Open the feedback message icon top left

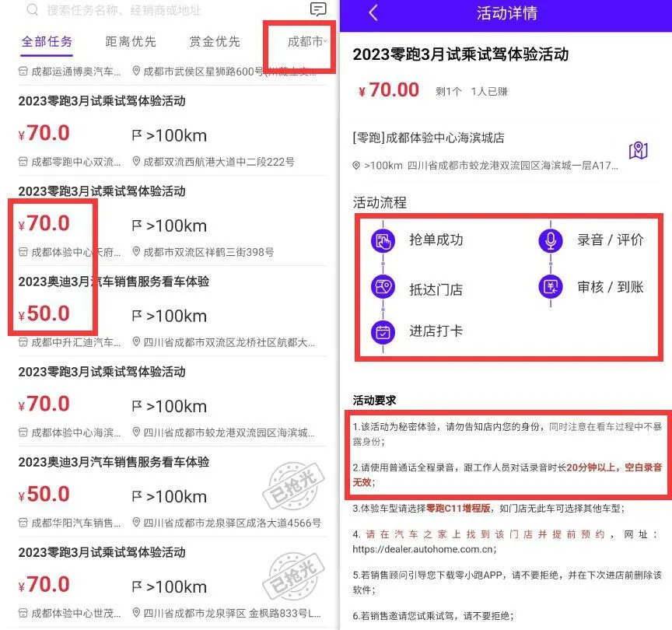[319, 11]
